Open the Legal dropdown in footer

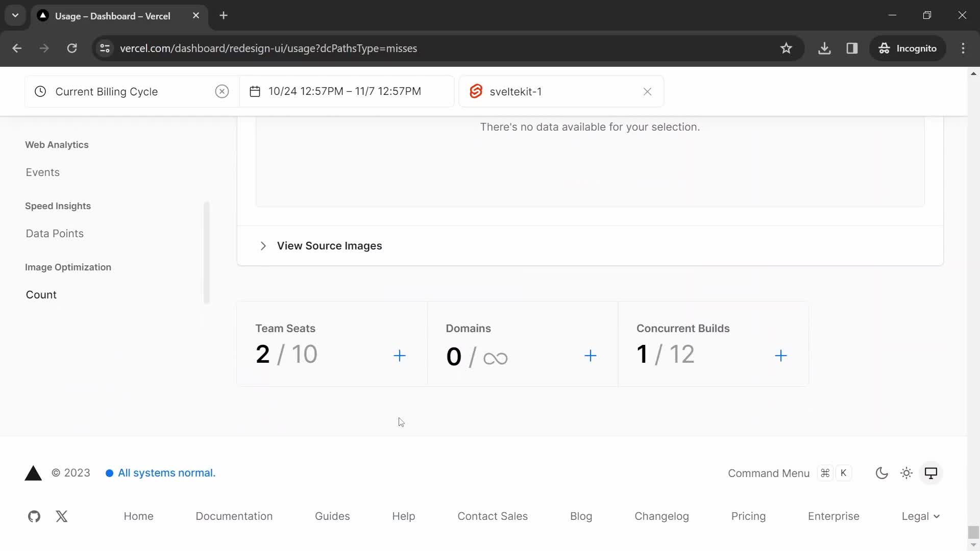pyautogui.click(x=920, y=516)
